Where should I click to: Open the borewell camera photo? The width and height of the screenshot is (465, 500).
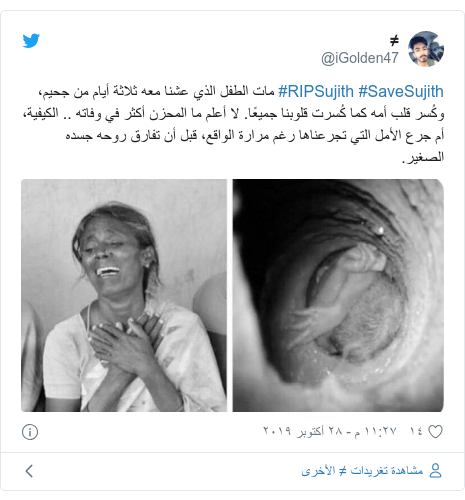click(x=338, y=295)
